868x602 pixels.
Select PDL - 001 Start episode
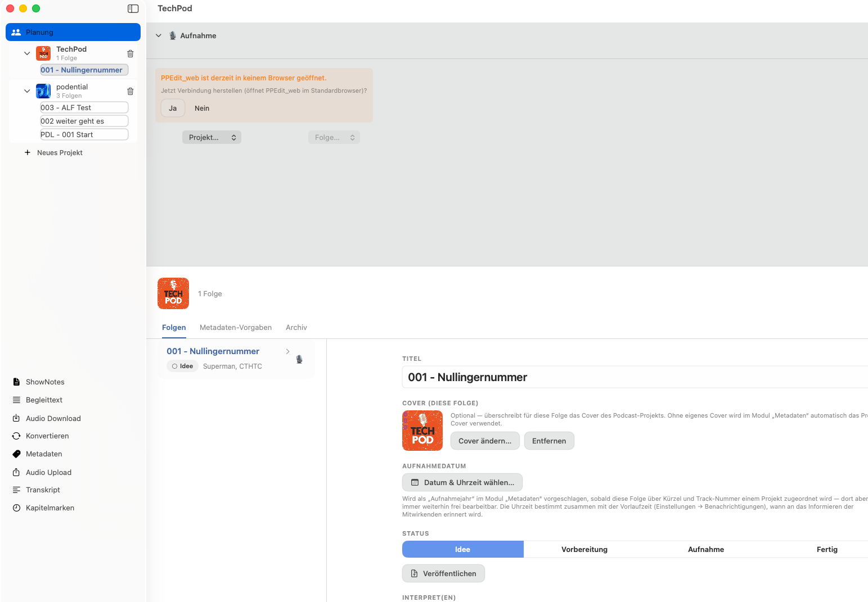tap(84, 134)
